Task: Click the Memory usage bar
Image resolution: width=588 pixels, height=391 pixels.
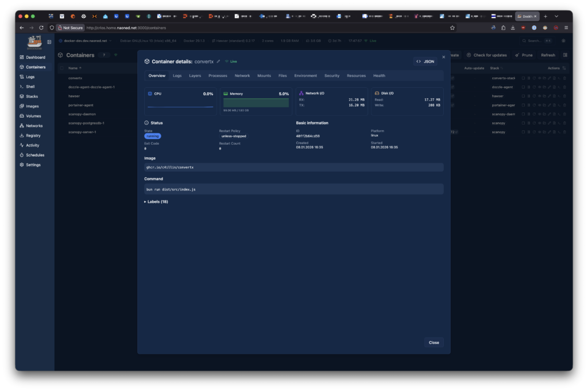Action: pos(256,103)
